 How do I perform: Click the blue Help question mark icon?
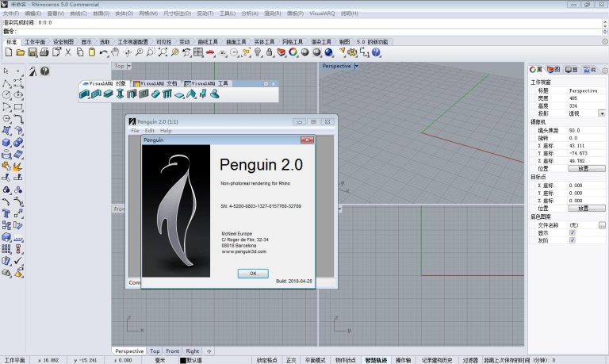pos(376,52)
